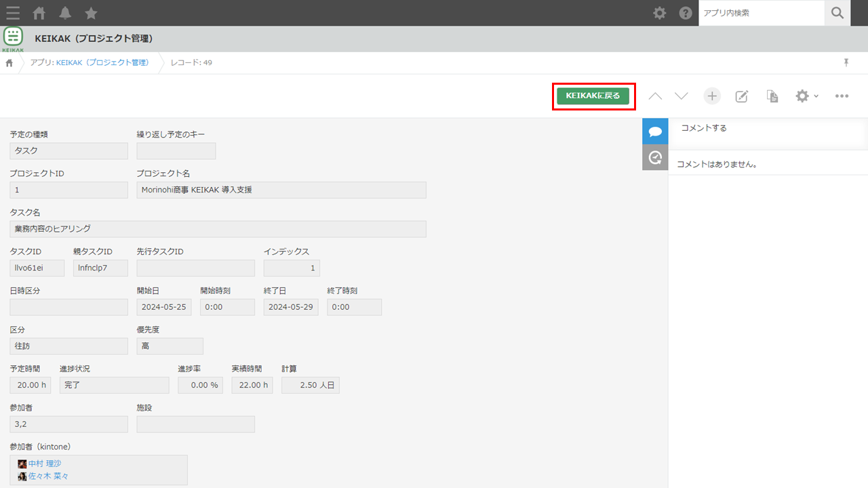Click project name Morinohi商事 KEIKAK 導入支援
This screenshot has height=488, width=868.
pos(281,190)
